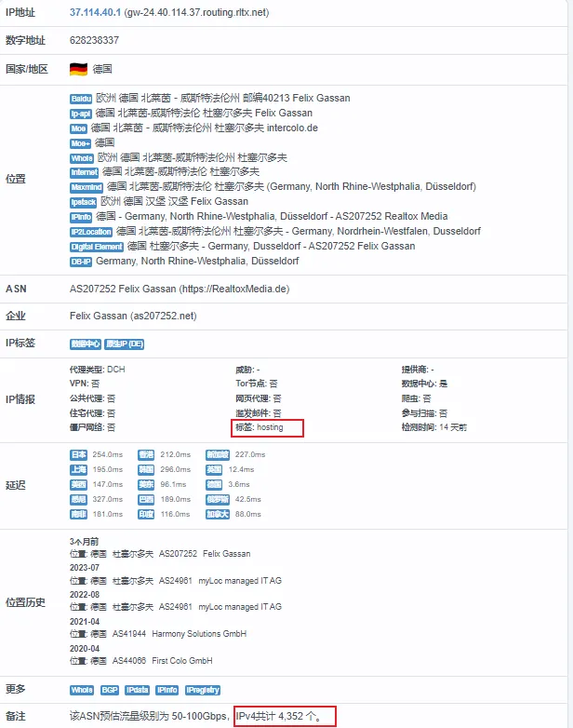
Task: Click the Digital Element badge
Action: click(x=97, y=246)
